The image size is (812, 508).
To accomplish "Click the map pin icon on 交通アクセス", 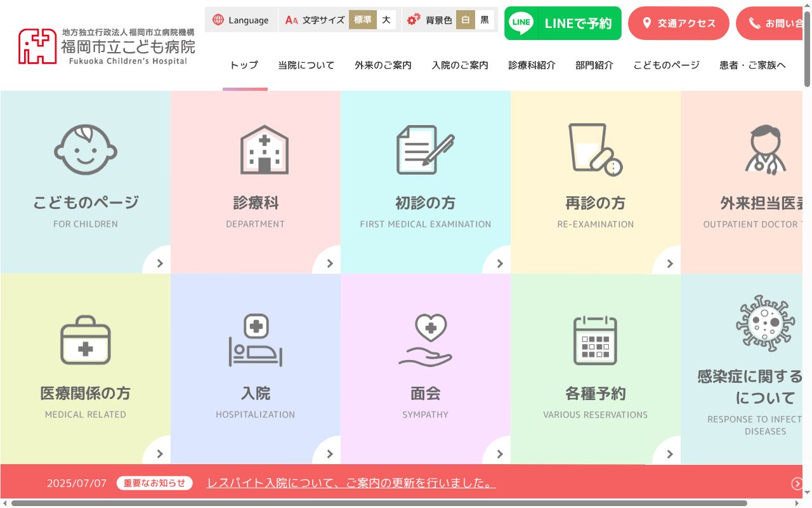I will 647,23.
